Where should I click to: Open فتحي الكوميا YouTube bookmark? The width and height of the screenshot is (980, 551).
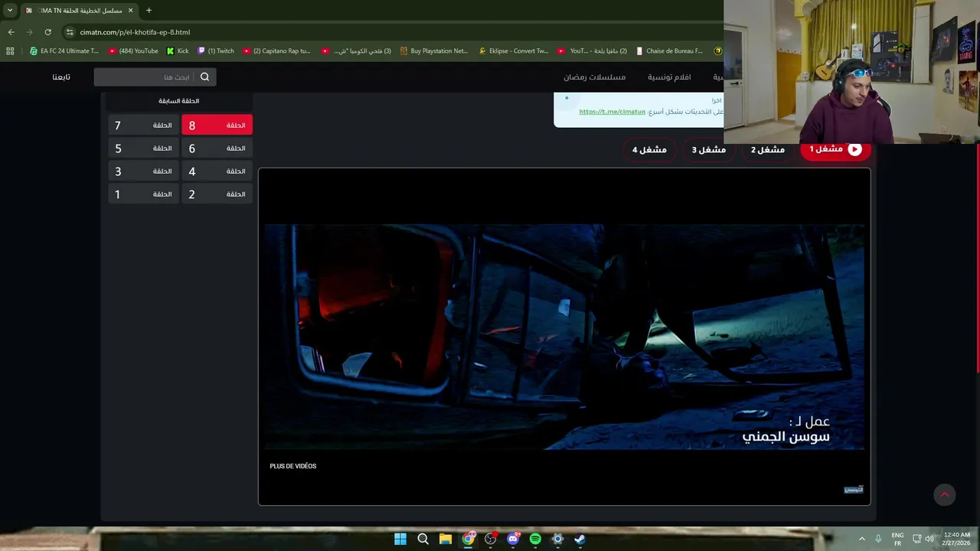(356, 51)
